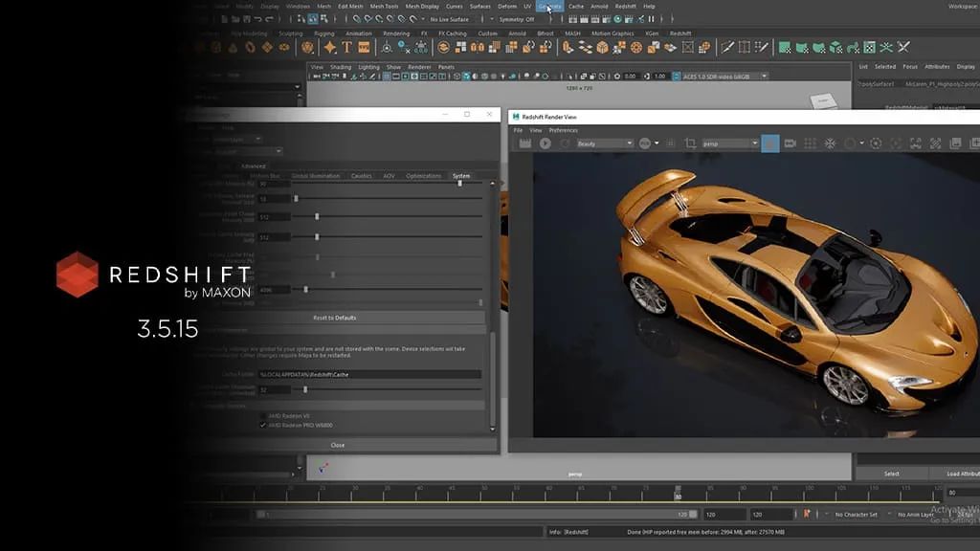Screen dimensions: 980x551
Task: Activate the region render crop tool in Render View
Action: [x=690, y=142]
